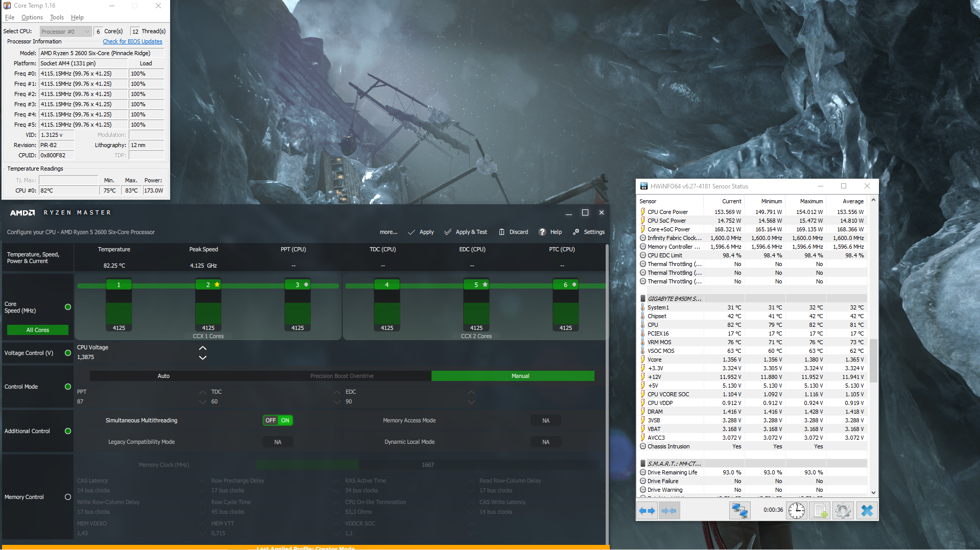
Task: Close sensors with the blue X icon
Action: 867,511
